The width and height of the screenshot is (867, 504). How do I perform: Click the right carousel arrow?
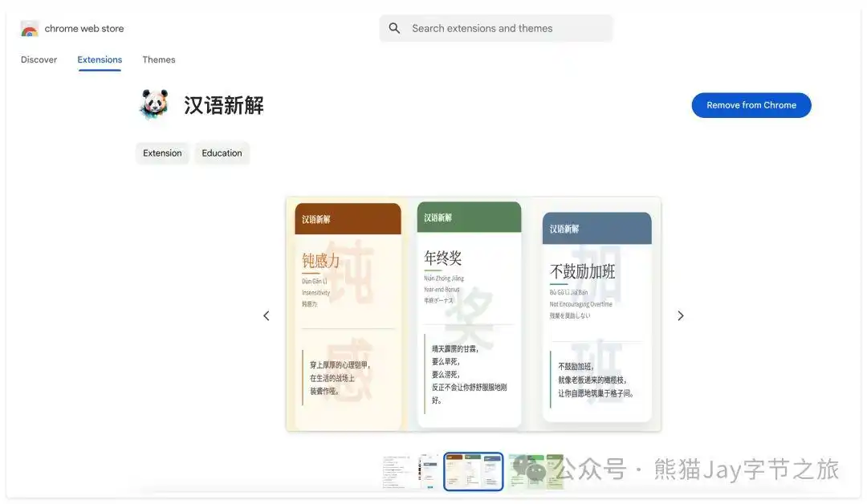pyautogui.click(x=680, y=315)
